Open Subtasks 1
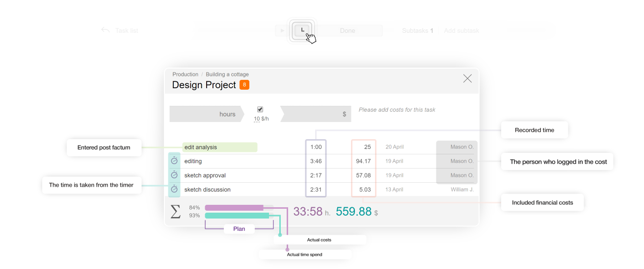The height and width of the screenshot is (269, 644). (418, 30)
